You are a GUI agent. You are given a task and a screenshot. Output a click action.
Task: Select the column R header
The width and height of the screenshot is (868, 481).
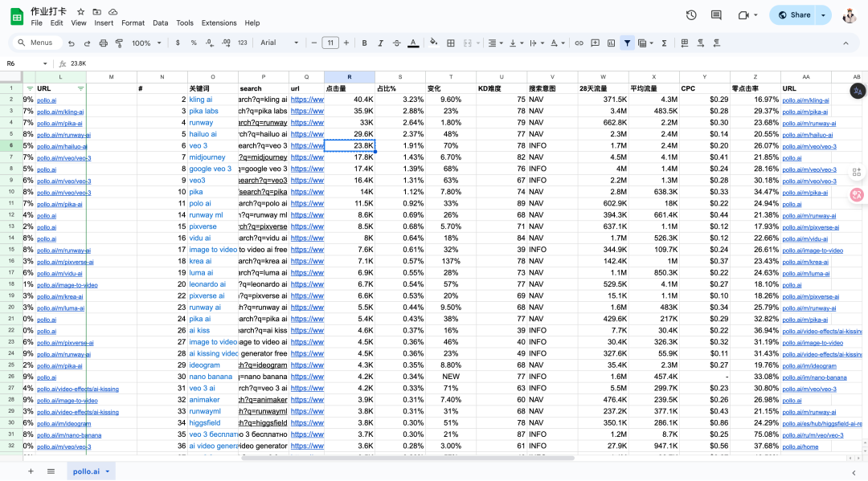click(x=350, y=77)
